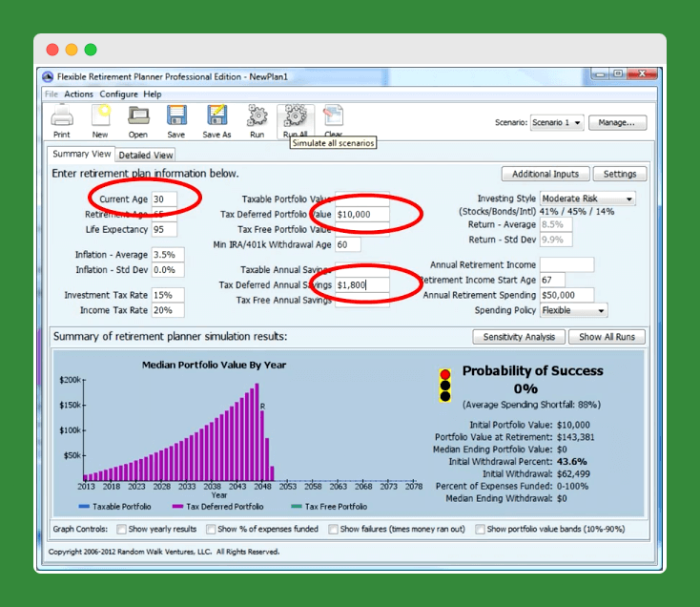Viewport: 700px width, 607px height.
Task: Run the simulation using Run icon
Action: (x=257, y=117)
